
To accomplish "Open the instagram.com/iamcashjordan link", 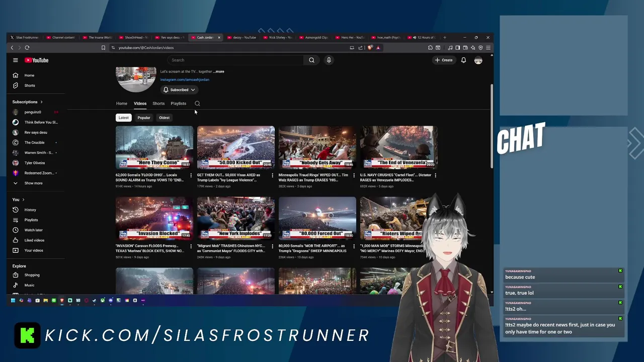I will point(185,79).
